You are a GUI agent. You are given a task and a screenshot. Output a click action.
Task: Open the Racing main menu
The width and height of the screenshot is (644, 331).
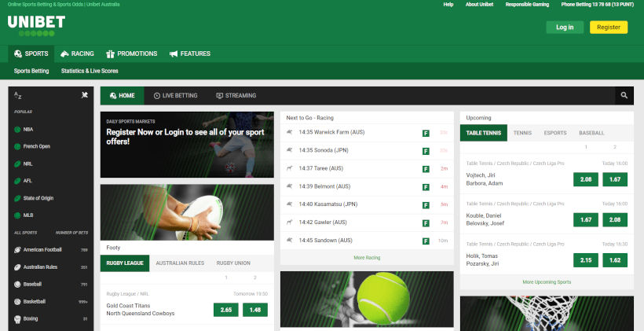77,53
